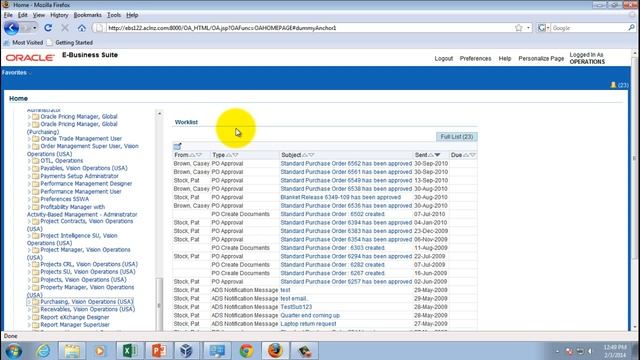Bookmark this page with the star icon
Screen dimensions: 640x360
(x=518, y=28)
